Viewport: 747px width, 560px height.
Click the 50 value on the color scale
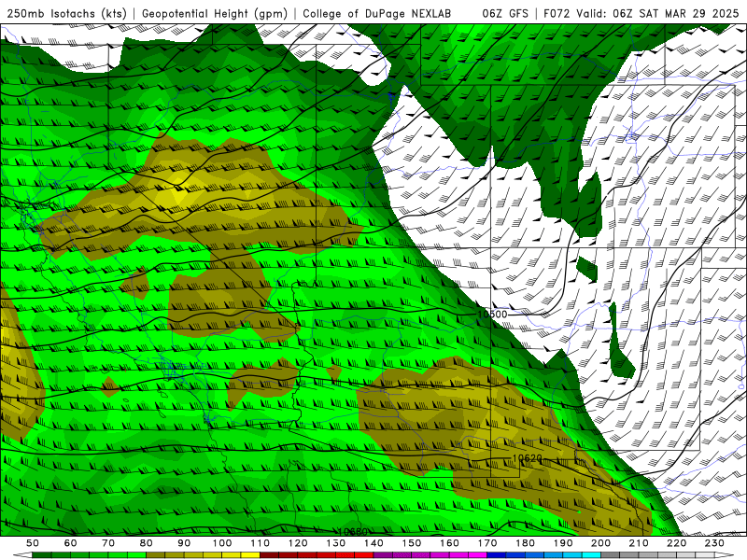point(33,543)
